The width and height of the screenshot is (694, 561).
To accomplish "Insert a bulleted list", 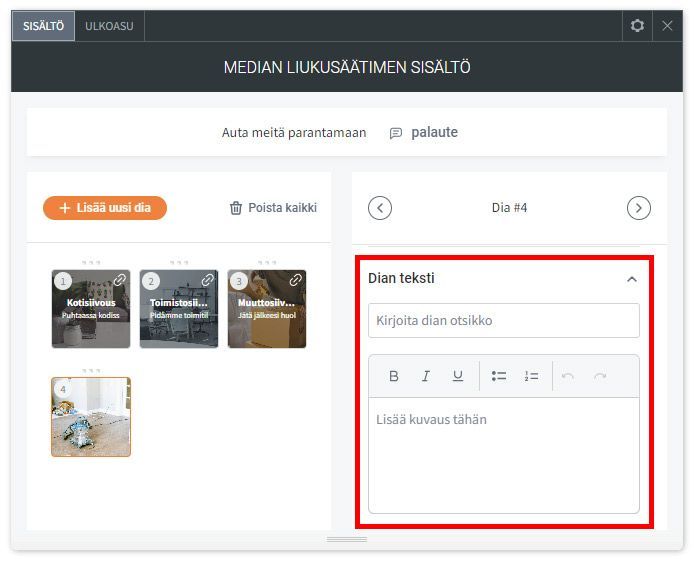I will (499, 376).
